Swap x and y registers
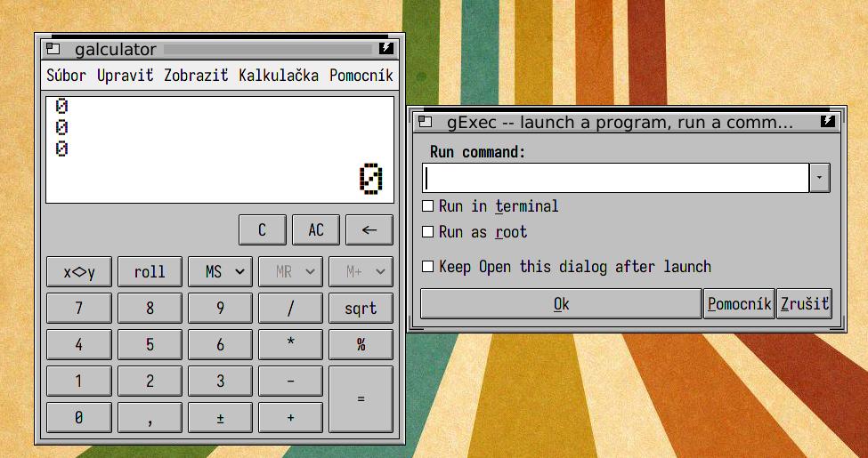Viewport: 868px width, 458px height. (x=79, y=271)
